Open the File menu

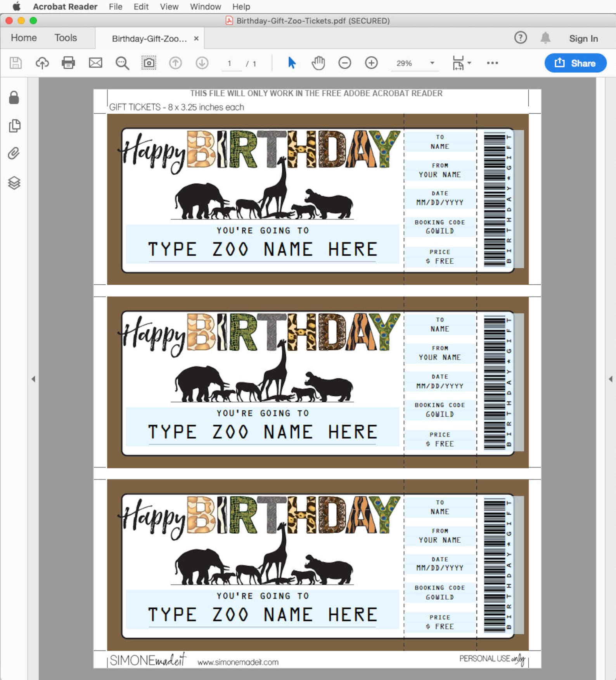click(x=116, y=7)
